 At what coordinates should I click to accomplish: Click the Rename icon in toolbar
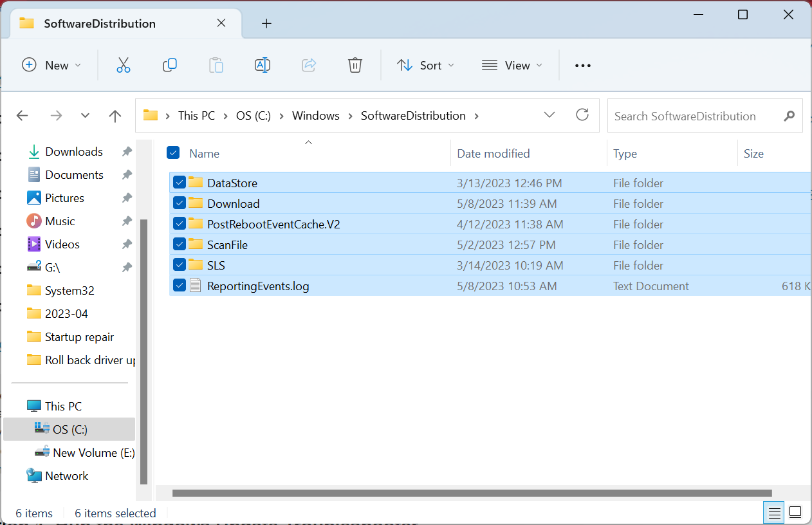point(263,65)
